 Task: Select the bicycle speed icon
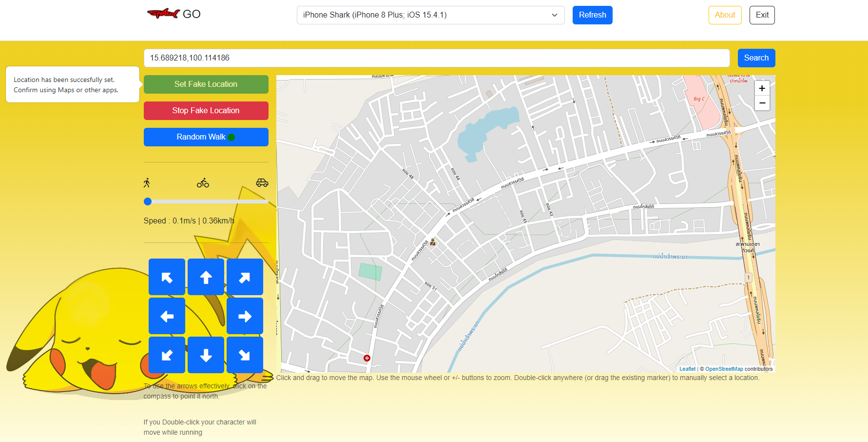point(202,182)
